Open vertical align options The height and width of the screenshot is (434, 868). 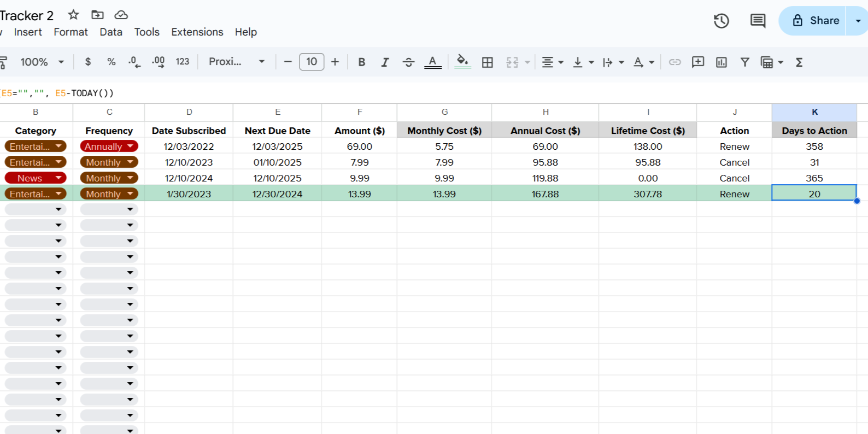click(x=583, y=62)
